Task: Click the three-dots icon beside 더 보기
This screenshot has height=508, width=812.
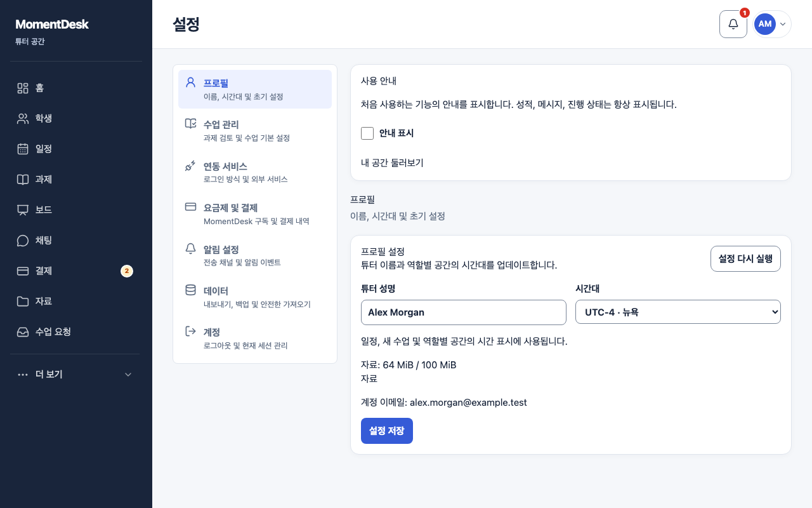Action: [23, 375]
